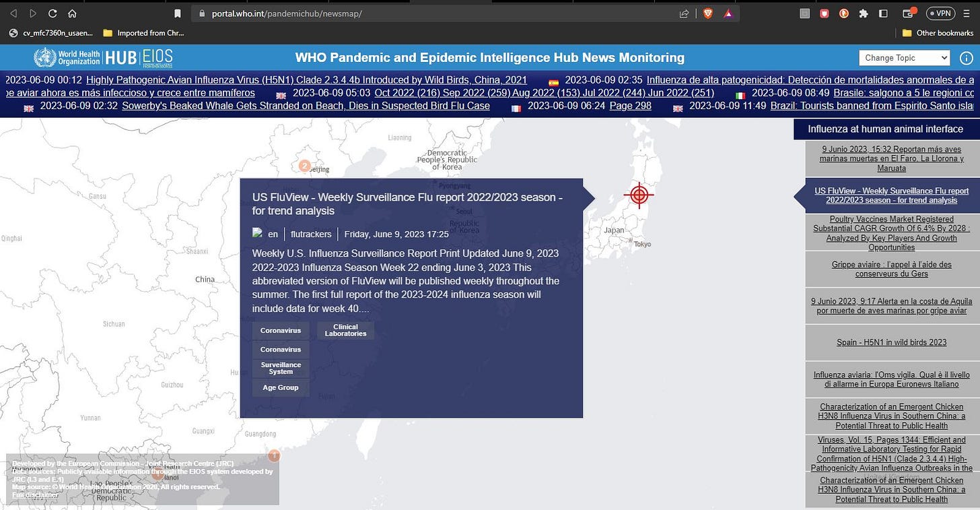Open the browser home page

[72, 13]
